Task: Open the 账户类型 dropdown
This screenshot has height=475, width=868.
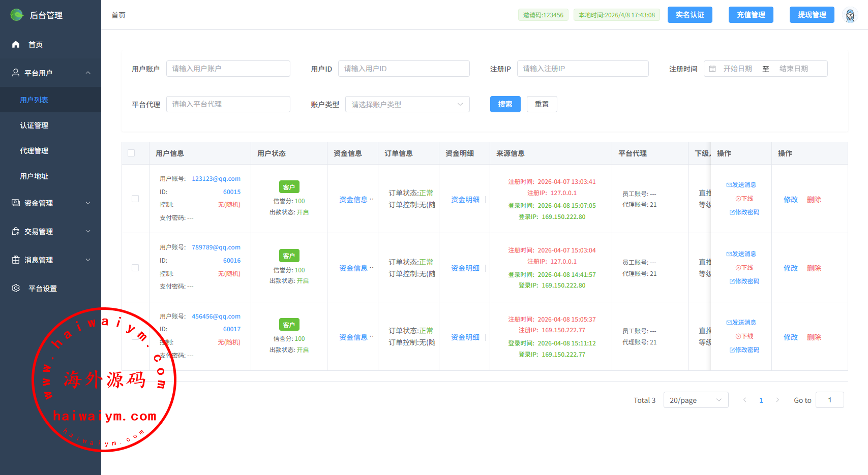Action: (407, 104)
